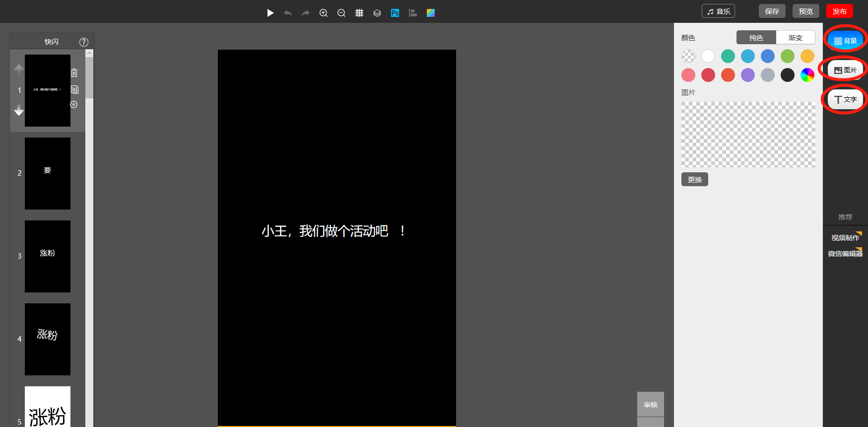Click the red 发布 publish button
868x427 pixels.
(840, 11)
